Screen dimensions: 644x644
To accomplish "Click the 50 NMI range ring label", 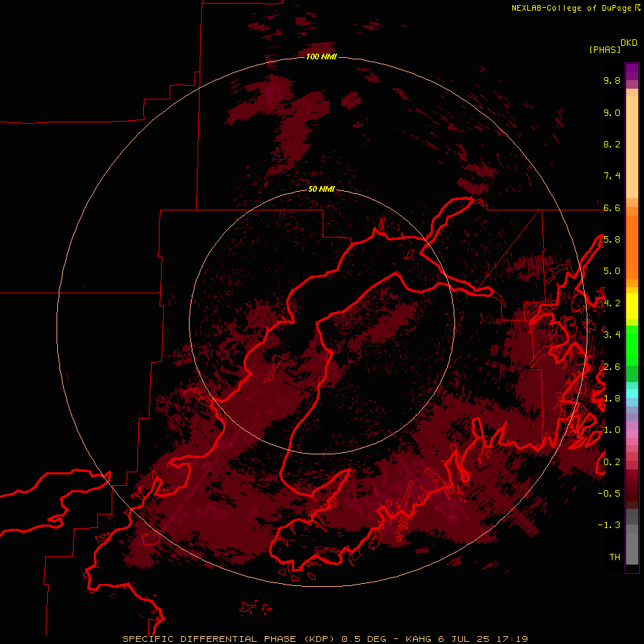I will pos(321,189).
